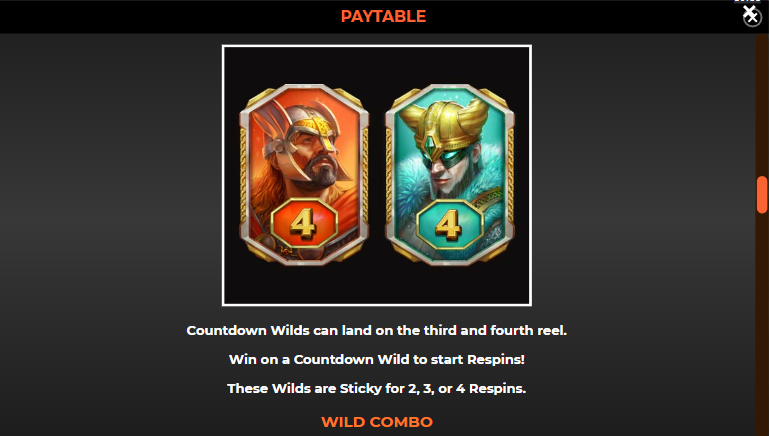Click the red bearded Viking wild card

click(x=304, y=175)
